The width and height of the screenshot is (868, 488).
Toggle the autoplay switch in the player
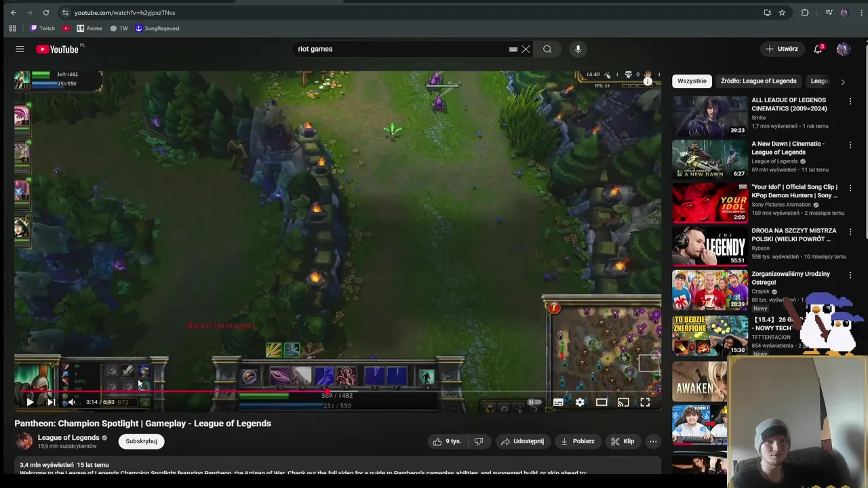pyautogui.click(x=535, y=402)
